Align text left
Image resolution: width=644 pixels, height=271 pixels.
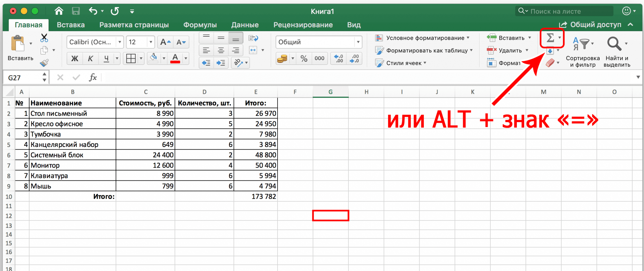[206, 51]
